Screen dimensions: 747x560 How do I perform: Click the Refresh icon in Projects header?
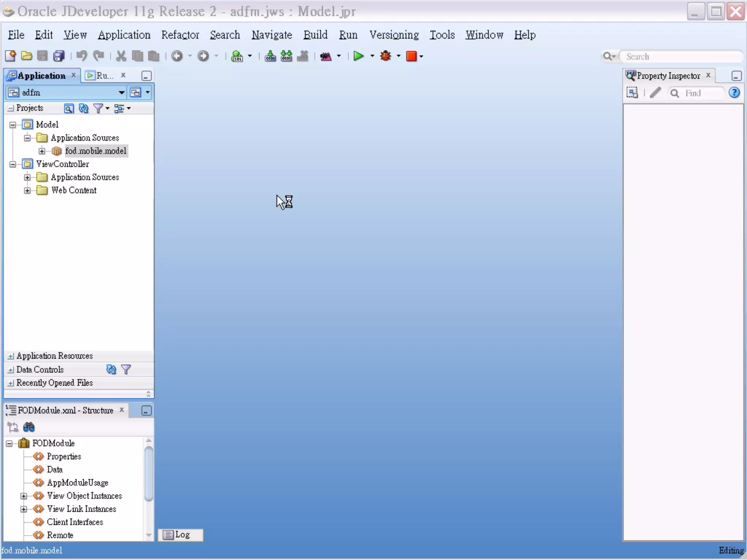pos(84,108)
